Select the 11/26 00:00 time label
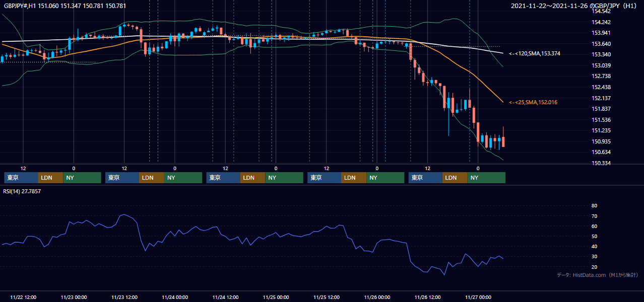The height and width of the screenshot is (302, 644). (377, 297)
